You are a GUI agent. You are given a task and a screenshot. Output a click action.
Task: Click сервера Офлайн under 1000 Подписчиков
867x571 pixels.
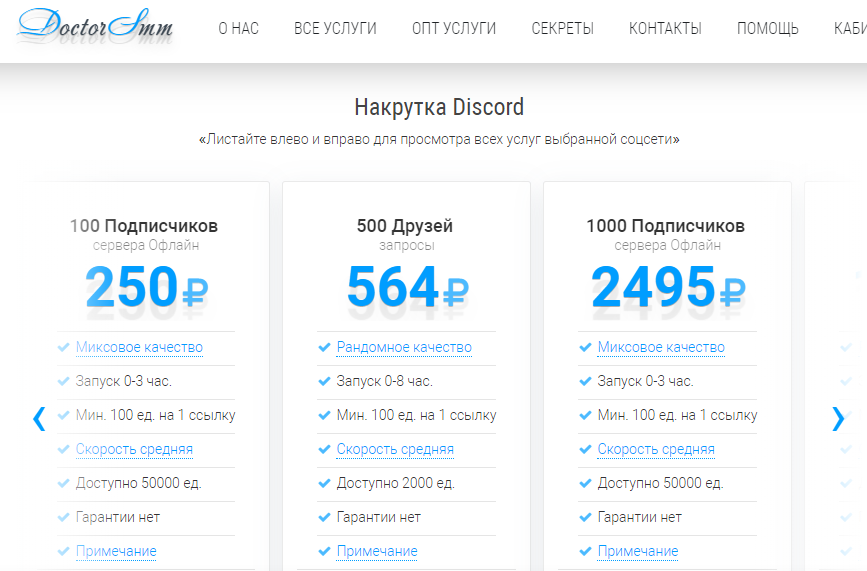click(x=667, y=245)
